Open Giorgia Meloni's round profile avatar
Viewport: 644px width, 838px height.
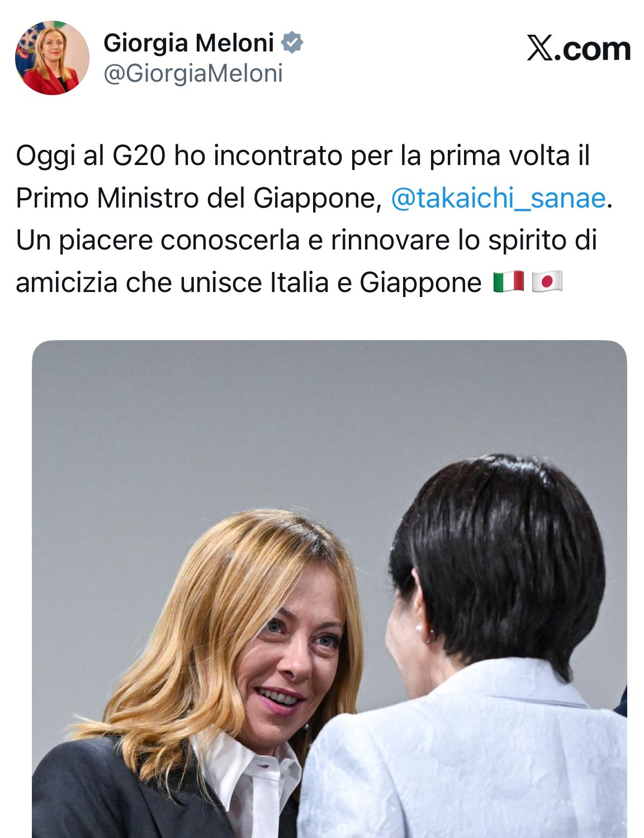coord(52,58)
